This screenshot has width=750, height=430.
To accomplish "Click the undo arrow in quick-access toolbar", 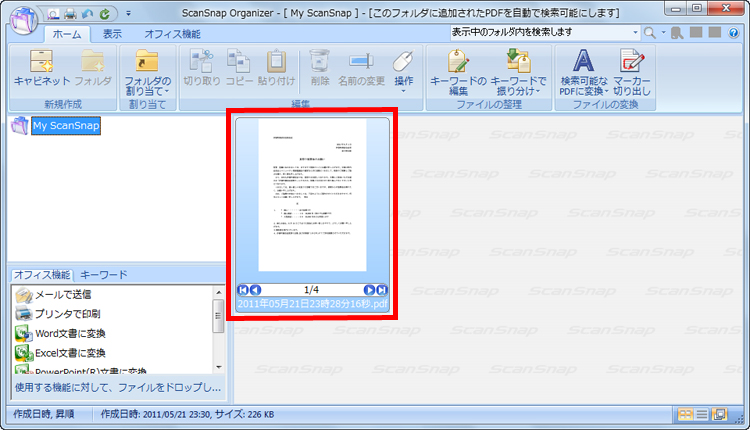I will click(x=87, y=14).
